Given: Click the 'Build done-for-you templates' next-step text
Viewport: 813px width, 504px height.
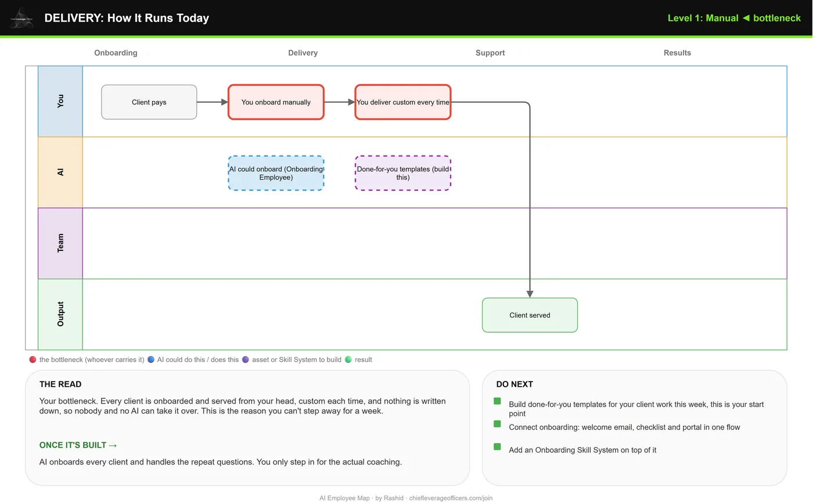Looking at the screenshot, I should [636, 409].
